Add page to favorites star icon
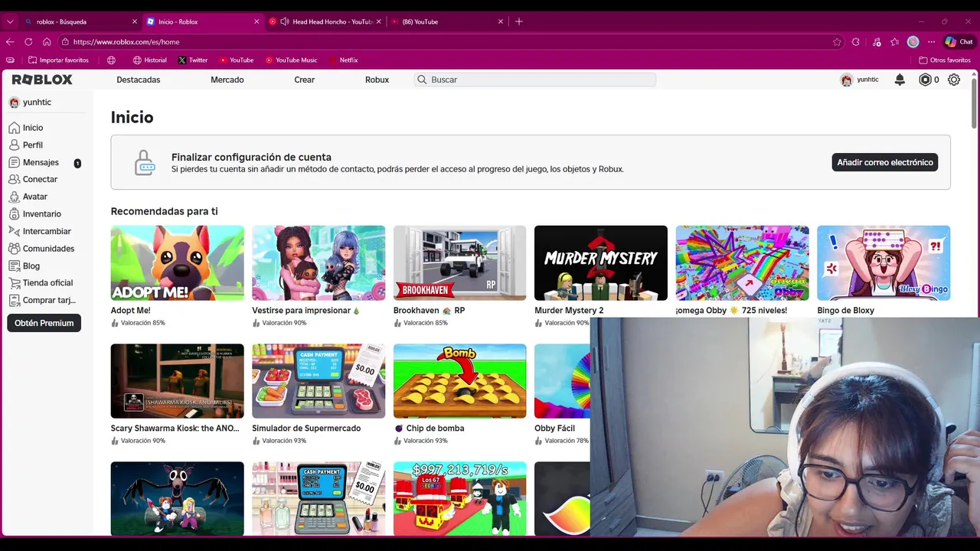This screenshot has width=980, height=551. tap(837, 42)
